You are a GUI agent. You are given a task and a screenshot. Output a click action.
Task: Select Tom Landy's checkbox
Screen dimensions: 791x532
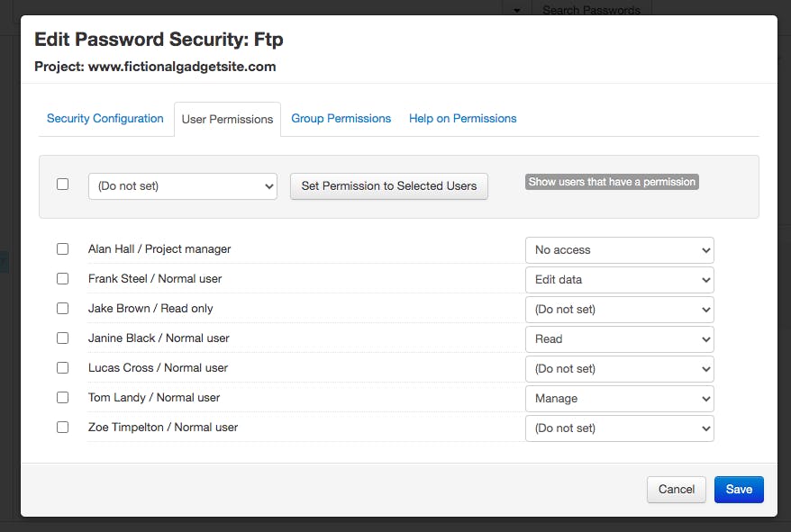(x=62, y=397)
